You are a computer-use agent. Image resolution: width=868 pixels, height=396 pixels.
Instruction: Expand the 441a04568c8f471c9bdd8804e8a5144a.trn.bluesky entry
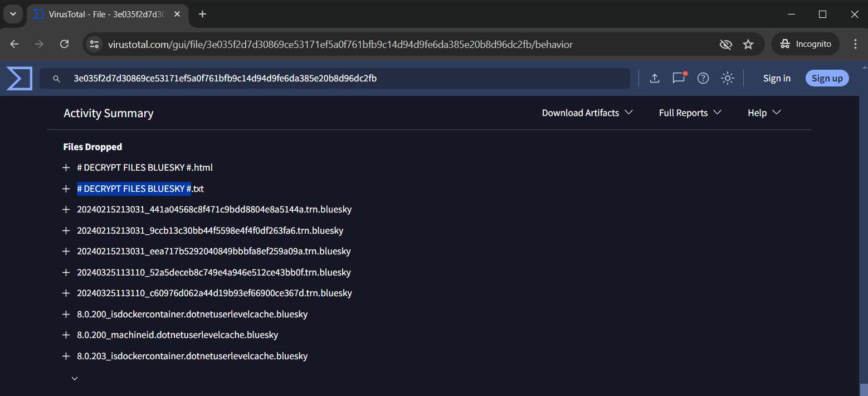point(66,210)
